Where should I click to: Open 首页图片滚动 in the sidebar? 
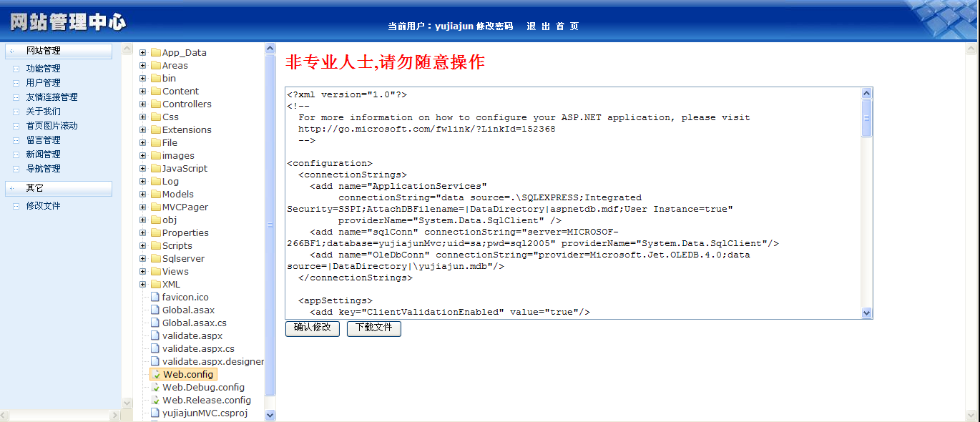[x=52, y=126]
